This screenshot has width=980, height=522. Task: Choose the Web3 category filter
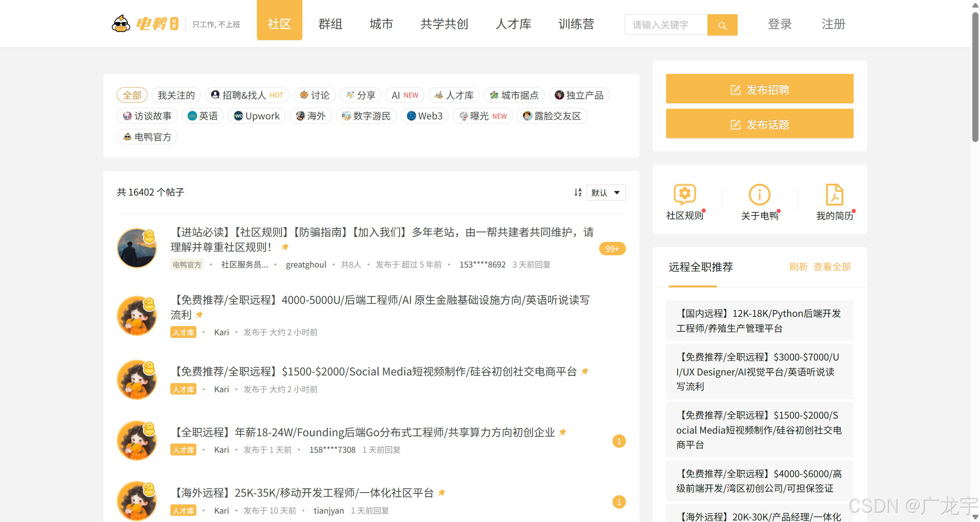pyautogui.click(x=425, y=116)
